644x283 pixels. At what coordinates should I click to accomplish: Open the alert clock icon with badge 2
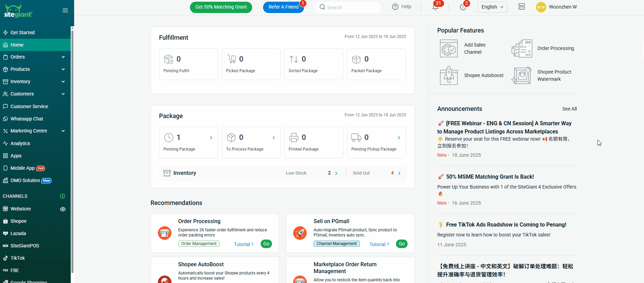[463, 7]
